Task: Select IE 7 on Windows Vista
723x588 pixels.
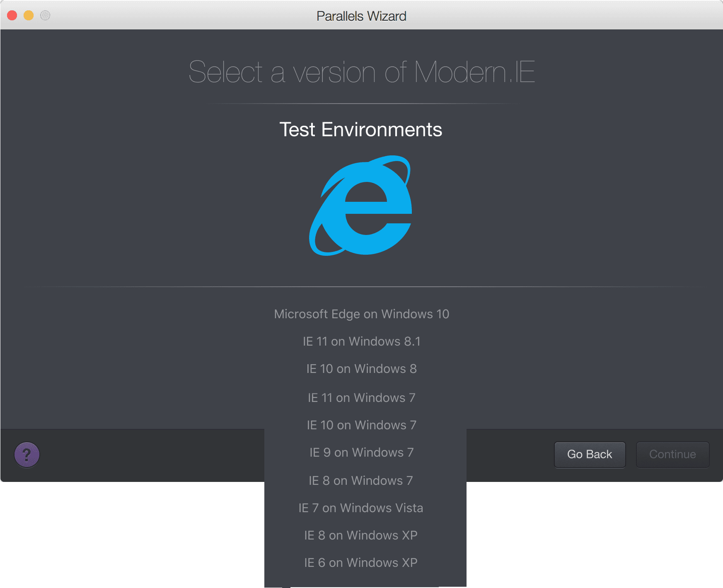Action: point(361,508)
